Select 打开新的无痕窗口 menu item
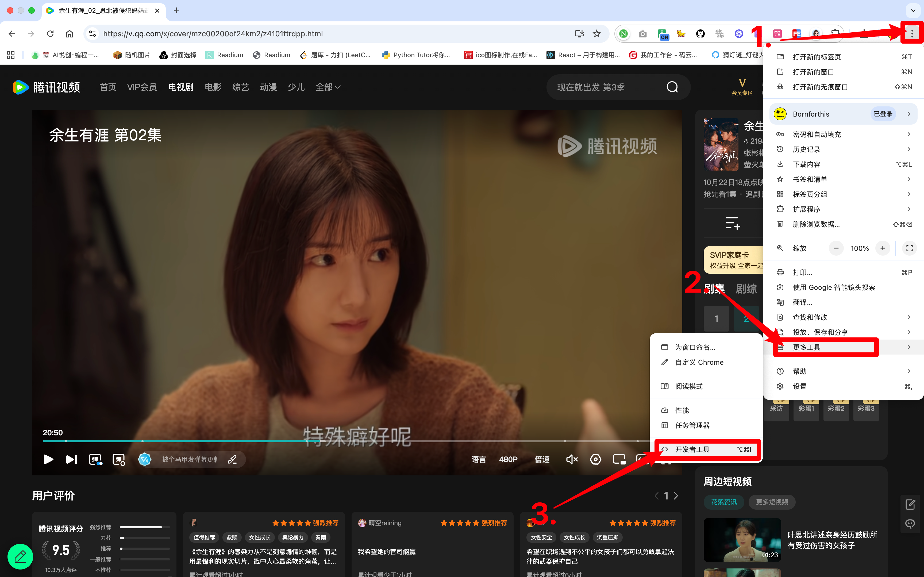 [844, 87]
